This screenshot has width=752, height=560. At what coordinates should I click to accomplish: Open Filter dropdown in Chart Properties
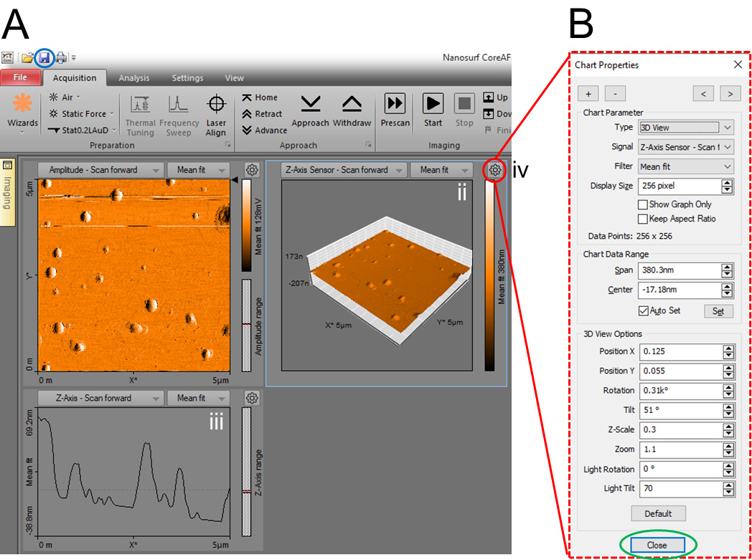(686, 166)
